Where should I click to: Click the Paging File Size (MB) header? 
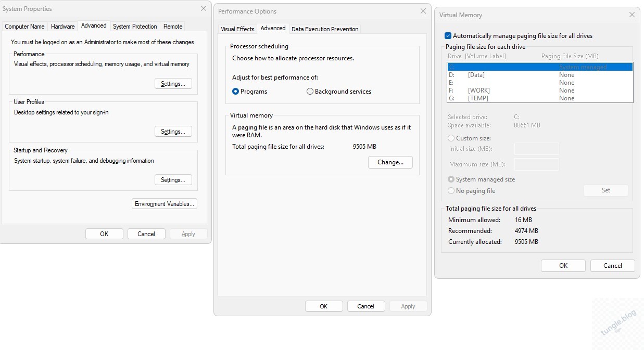pos(570,56)
